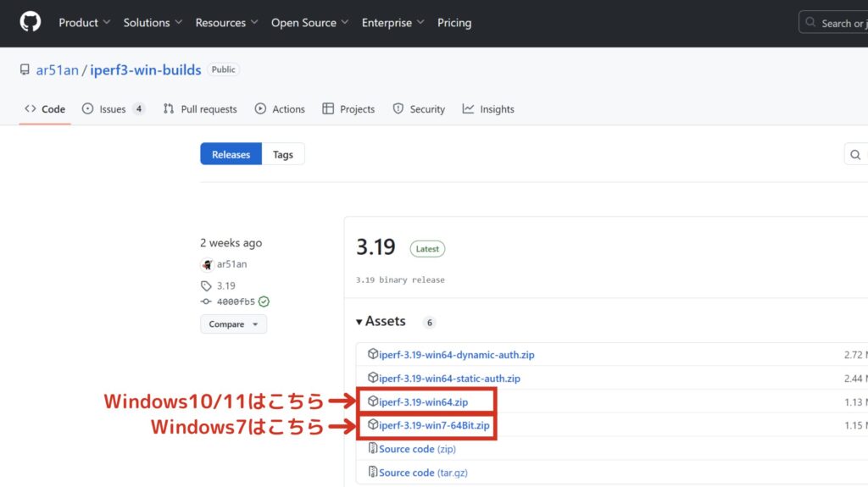Select the Releases button
The width and height of the screenshot is (868, 487).
tap(231, 154)
